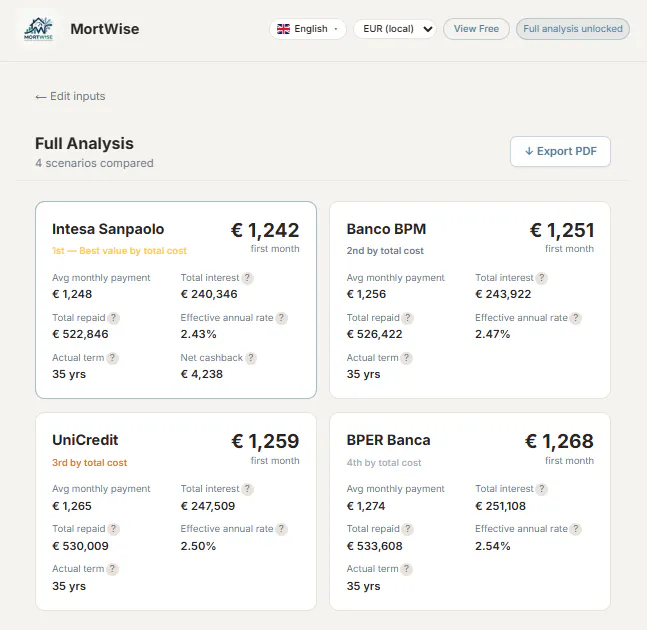Expand the EUR (local) currency selector
647x630 pixels.
tap(395, 29)
